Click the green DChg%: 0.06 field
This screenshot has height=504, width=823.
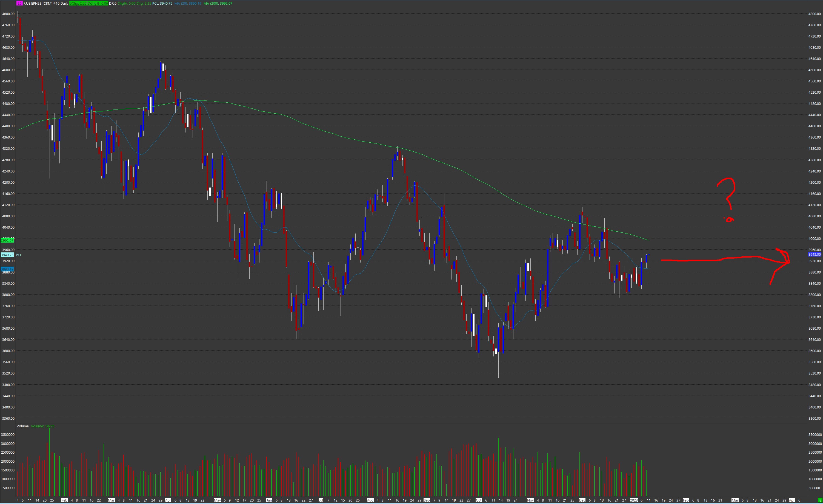pos(98,3)
